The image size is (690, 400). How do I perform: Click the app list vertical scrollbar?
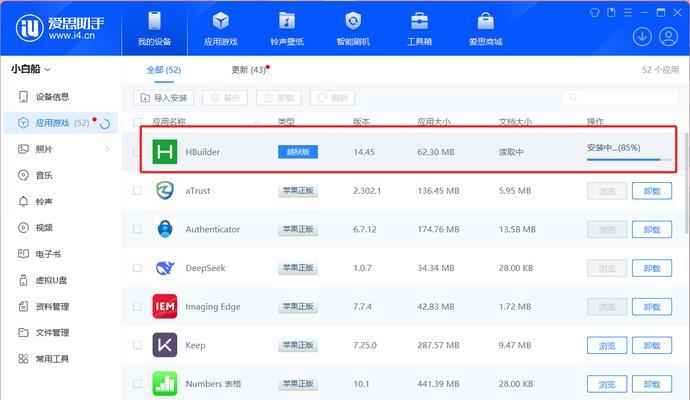click(x=686, y=183)
